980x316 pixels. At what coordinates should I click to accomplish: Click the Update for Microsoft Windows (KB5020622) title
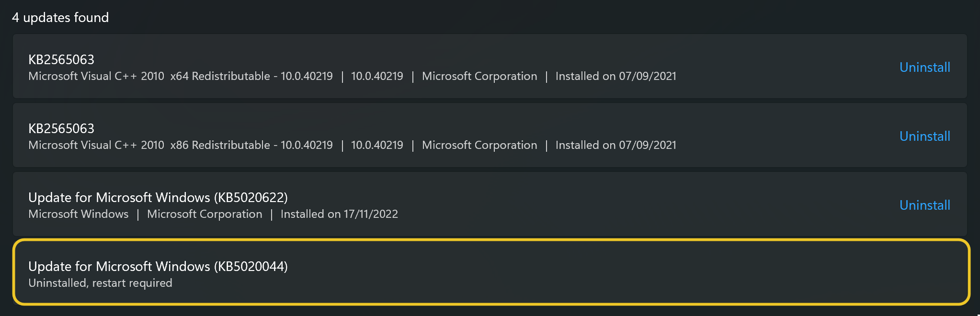click(158, 198)
